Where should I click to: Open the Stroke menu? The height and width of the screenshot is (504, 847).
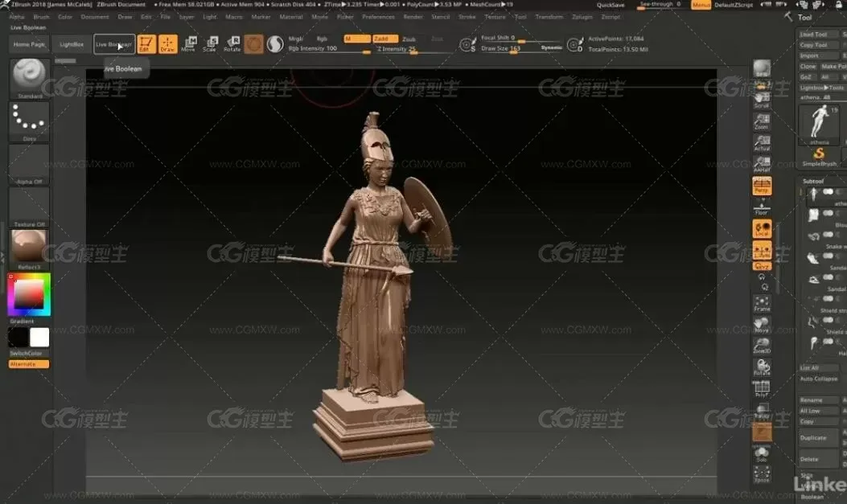coord(467,17)
